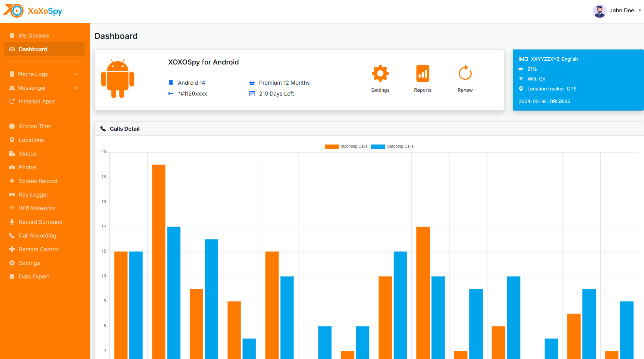644x359 pixels.
Task: Click the Dashboard page heading
Action: click(116, 36)
